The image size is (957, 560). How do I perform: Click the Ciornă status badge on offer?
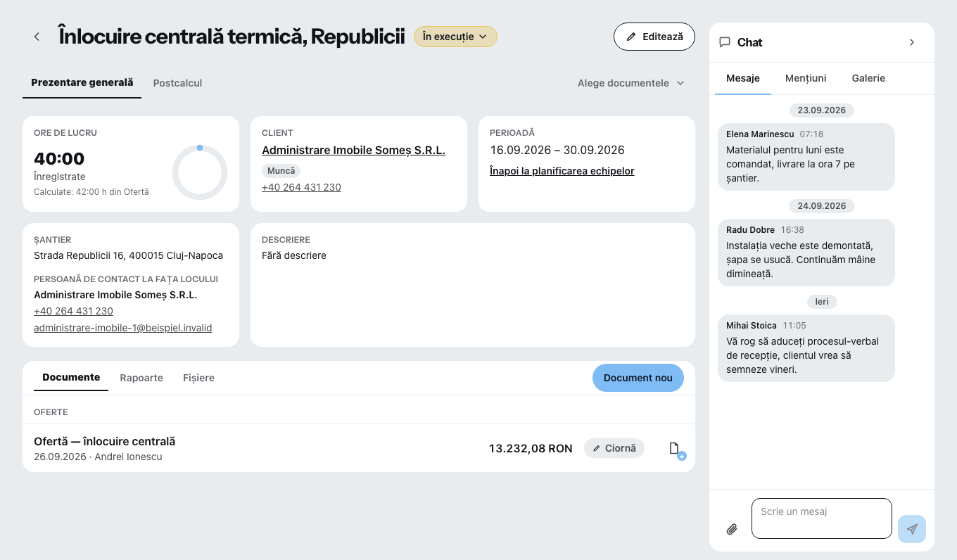614,448
